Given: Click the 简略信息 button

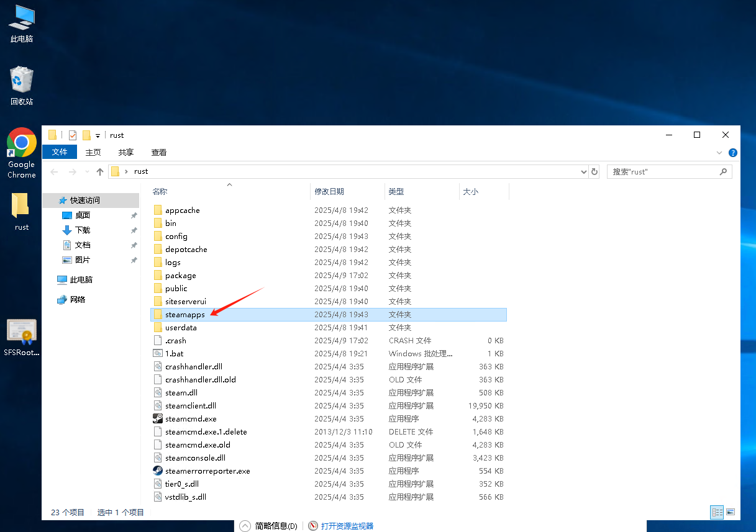Looking at the screenshot, I should 269,526.
